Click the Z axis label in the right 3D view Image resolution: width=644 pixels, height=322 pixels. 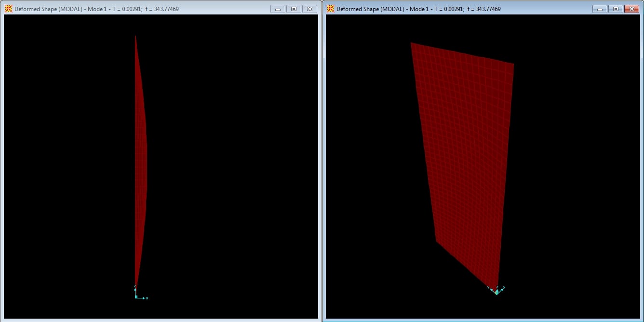[x=496, y=287]
